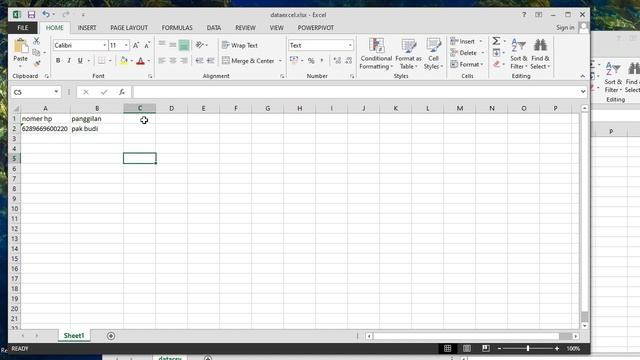Expand the Name Box dropdown arrow
The width and height of the screenshot is (640, 360).
(56, 92)
